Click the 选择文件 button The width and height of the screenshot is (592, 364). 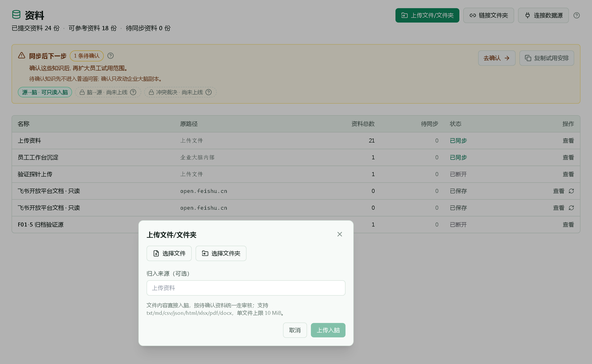(x=169, y=253)
